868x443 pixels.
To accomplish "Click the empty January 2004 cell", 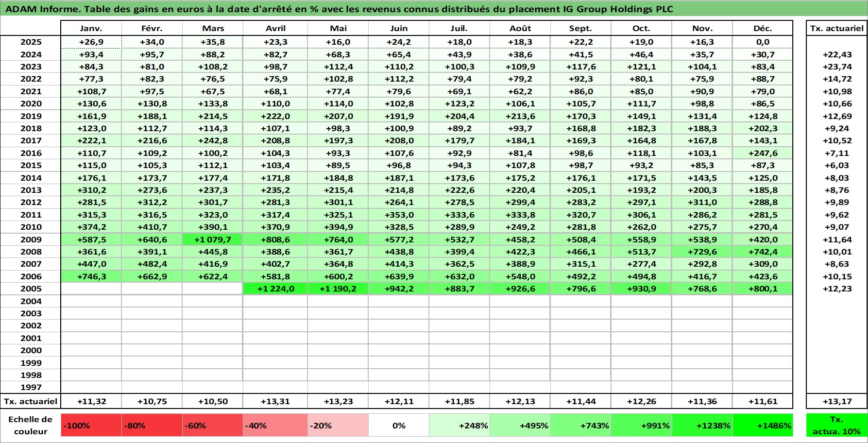I will [x=91, y=301].
